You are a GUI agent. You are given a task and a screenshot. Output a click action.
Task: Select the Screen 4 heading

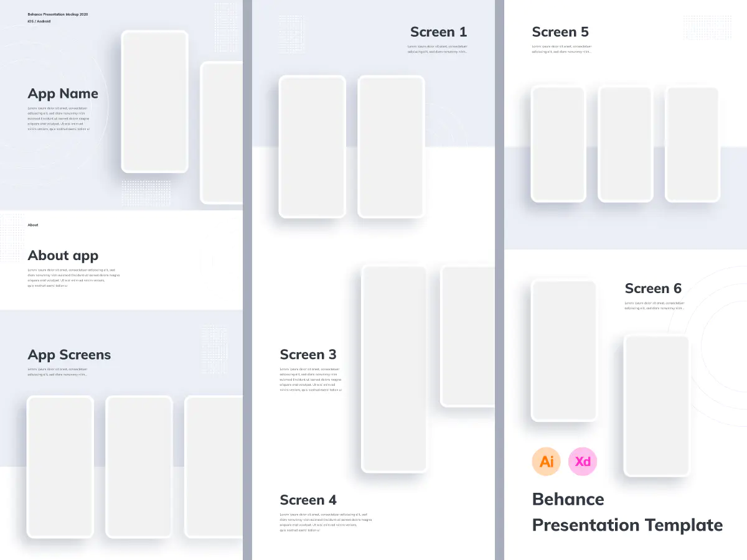pos(308,500)
